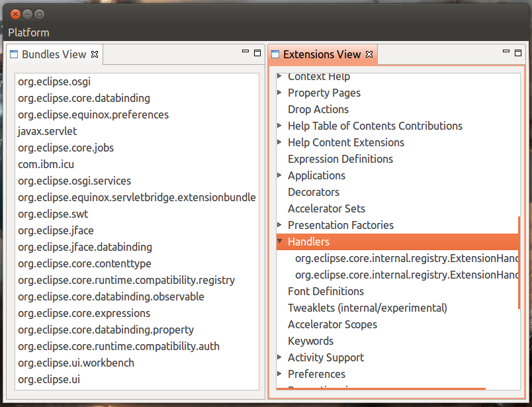The image size is (532, 407).
Task: Collapse the Handlers tree node
Action: (x=280, y=242)
